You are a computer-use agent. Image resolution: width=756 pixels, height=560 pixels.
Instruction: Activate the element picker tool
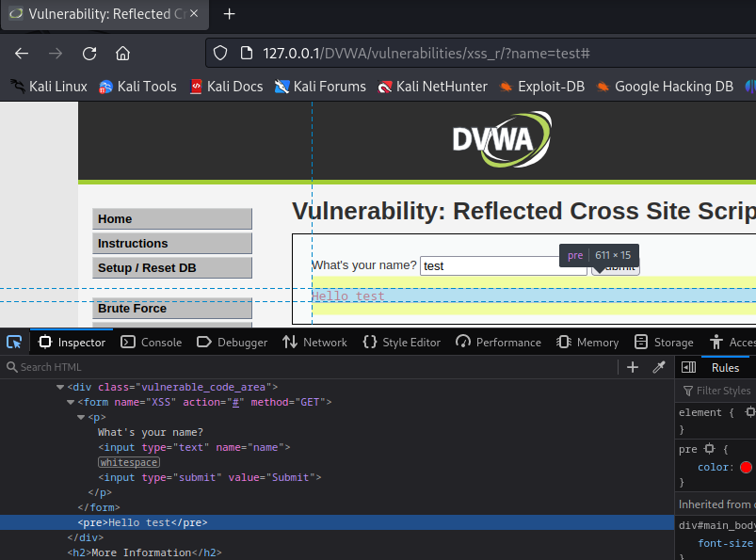pyautogui.click(x=14, y=343)
